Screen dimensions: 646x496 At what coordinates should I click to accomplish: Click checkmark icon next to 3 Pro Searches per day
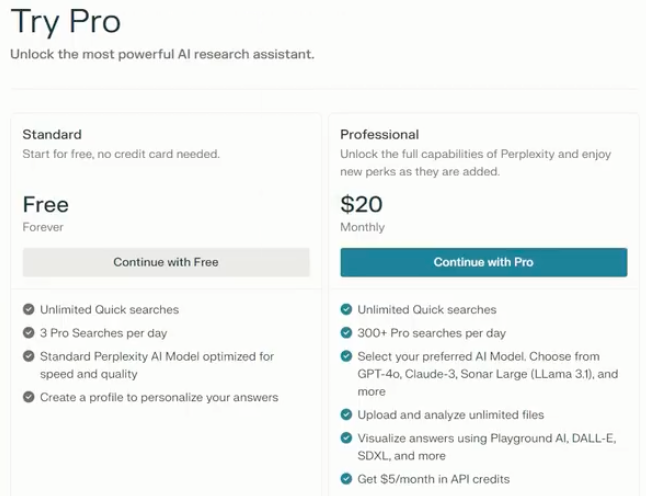(x=28, y=332)
